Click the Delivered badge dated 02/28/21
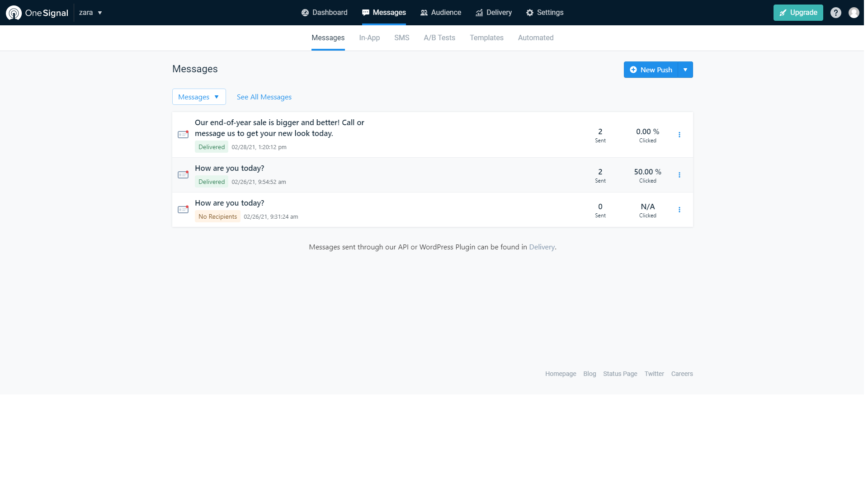 [212, 147]
